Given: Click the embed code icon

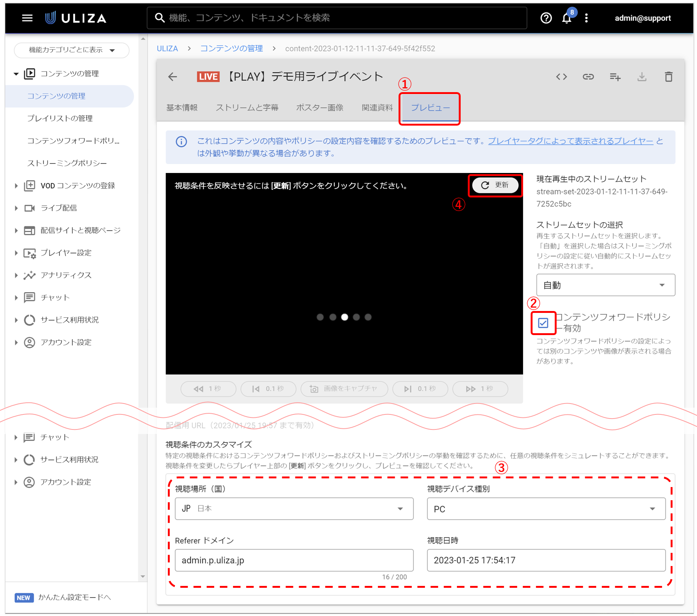Looking at the screenshot, I should [x=561, y=77].
